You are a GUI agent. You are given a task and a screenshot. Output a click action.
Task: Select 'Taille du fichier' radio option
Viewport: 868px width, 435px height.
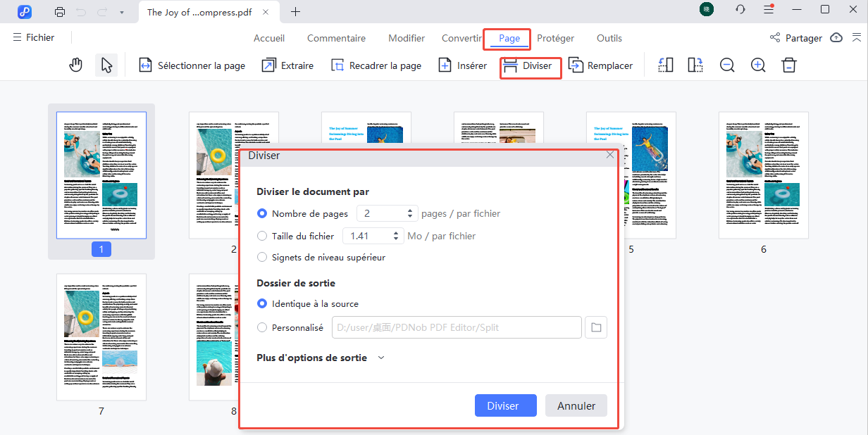(263, 237)
